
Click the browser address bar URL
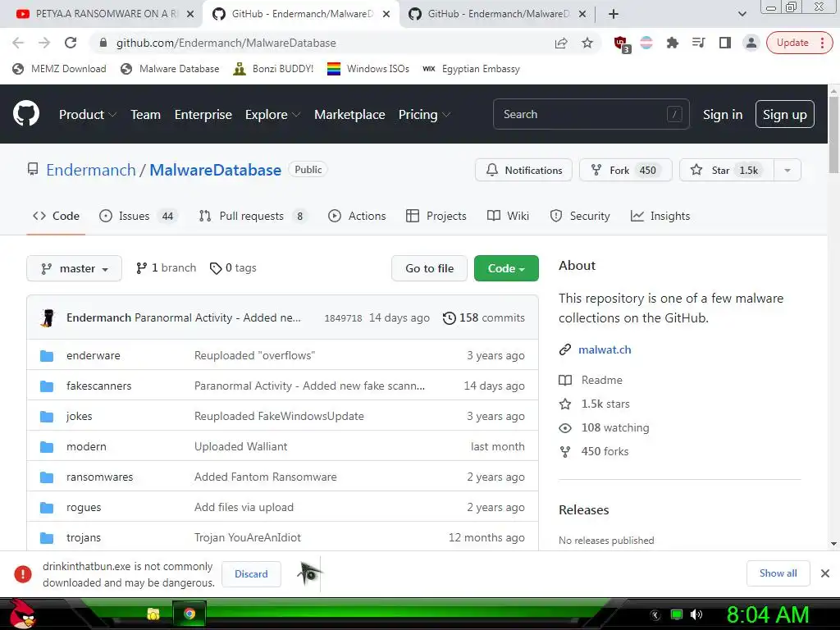[226, 43]
